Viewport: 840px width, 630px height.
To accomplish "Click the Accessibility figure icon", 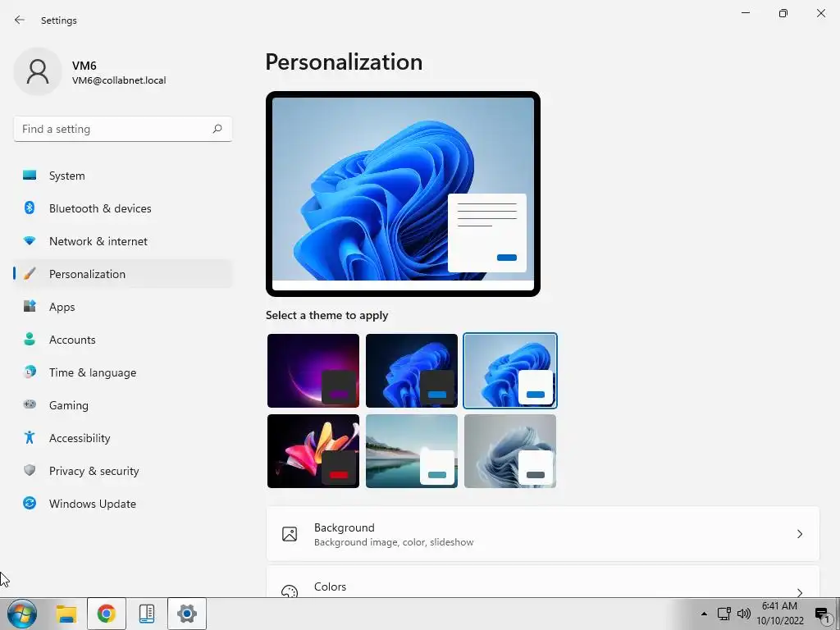I will tap(30, 438).
